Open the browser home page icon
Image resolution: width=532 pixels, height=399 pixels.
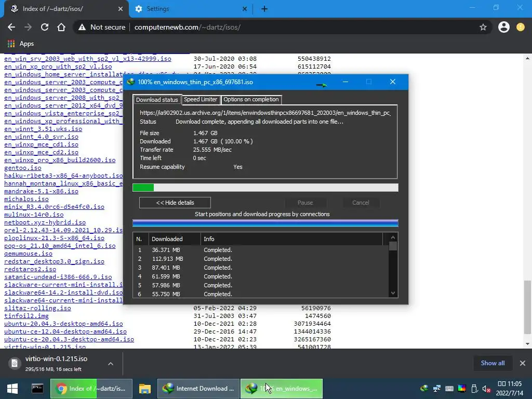(61, 27)
